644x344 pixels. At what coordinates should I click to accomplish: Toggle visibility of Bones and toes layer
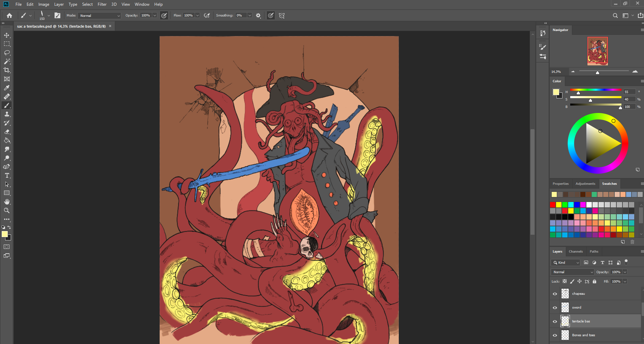coord(555,335)
